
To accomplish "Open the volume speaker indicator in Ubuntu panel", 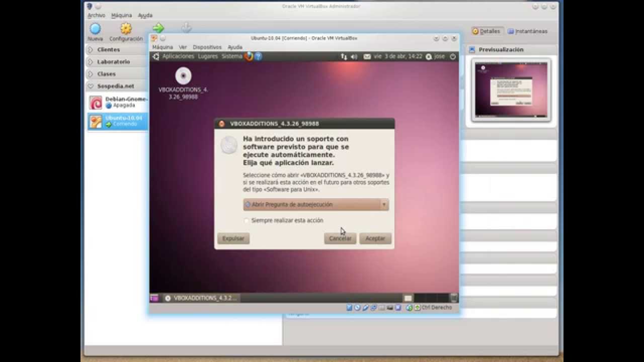I will pos(354,57).
